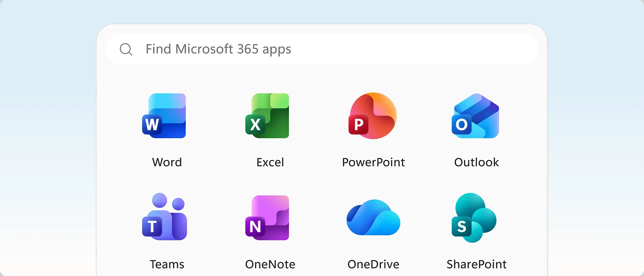Select the OneDrive text label
The width and height of the screenshot is (644, 276).
373,264
